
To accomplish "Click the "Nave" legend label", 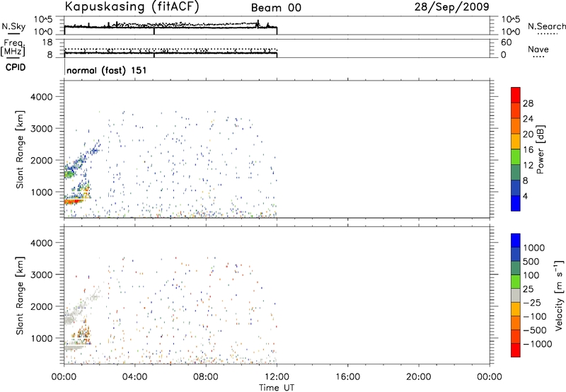I will (x=538, y=50).
